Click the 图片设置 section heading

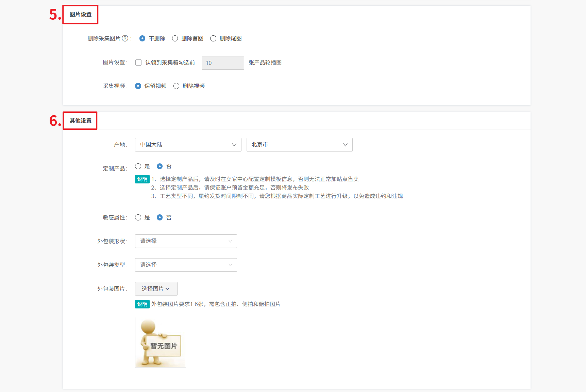pos(81,15)
